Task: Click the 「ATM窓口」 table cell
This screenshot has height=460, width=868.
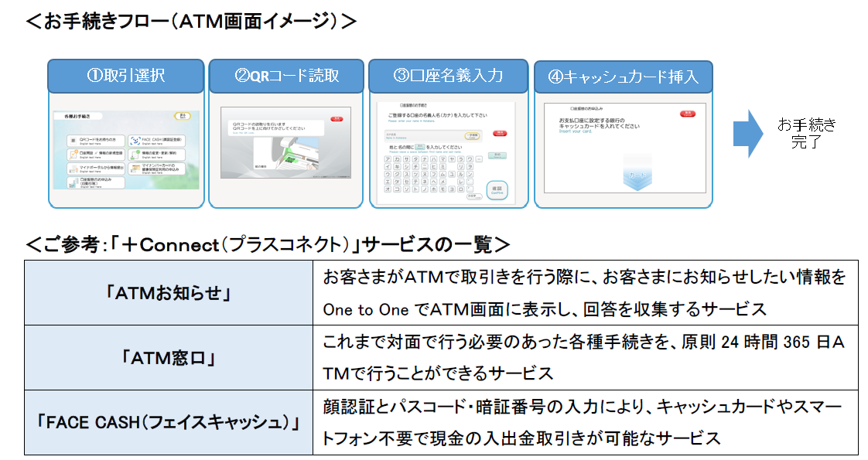Action: point(168,356)
